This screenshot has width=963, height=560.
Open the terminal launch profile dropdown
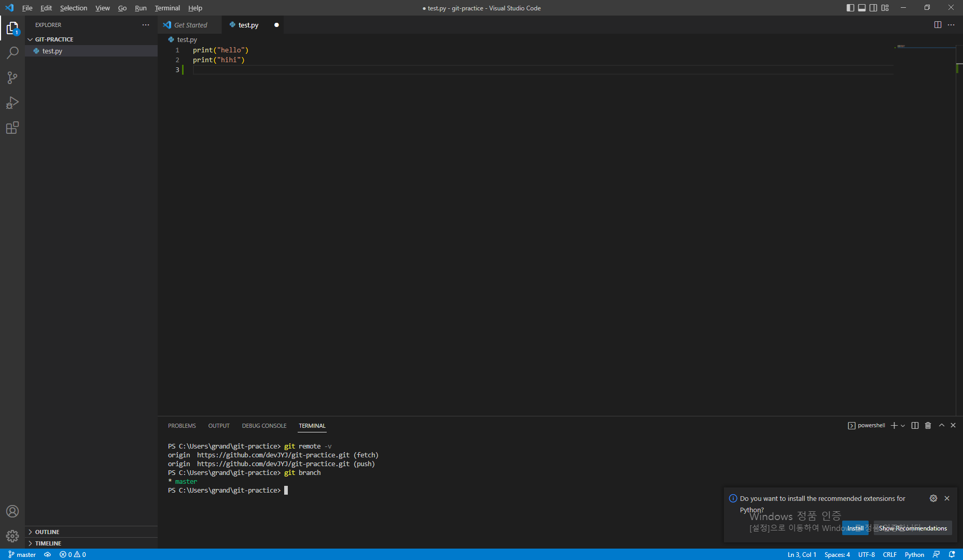coord(903,426)
